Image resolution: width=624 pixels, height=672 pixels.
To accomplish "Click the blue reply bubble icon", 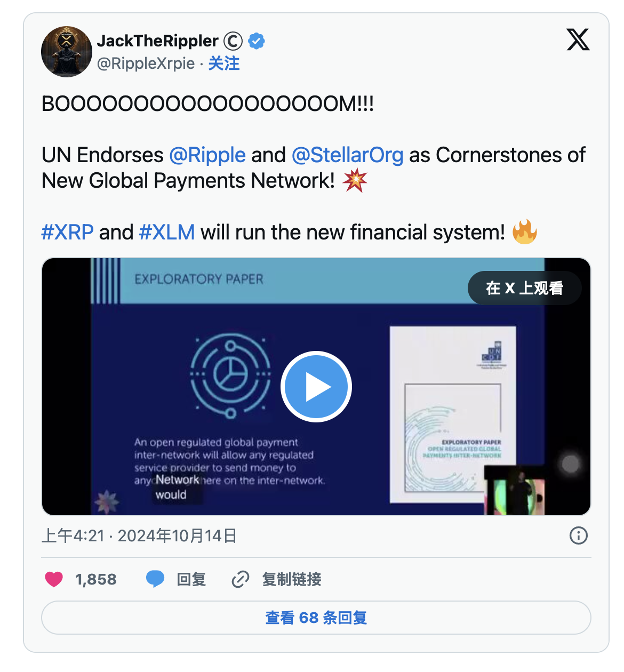I will coord(155,579).
